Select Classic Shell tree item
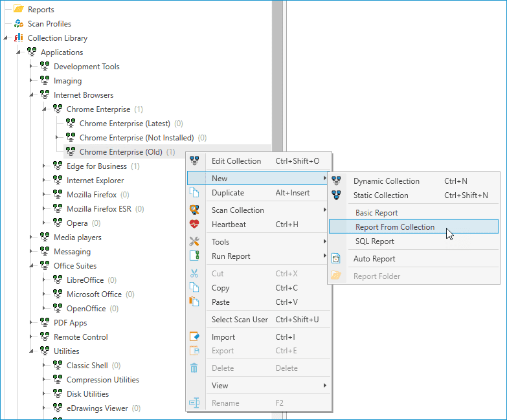507x420 pixels. pyautogui.click(x=87, y=366)
